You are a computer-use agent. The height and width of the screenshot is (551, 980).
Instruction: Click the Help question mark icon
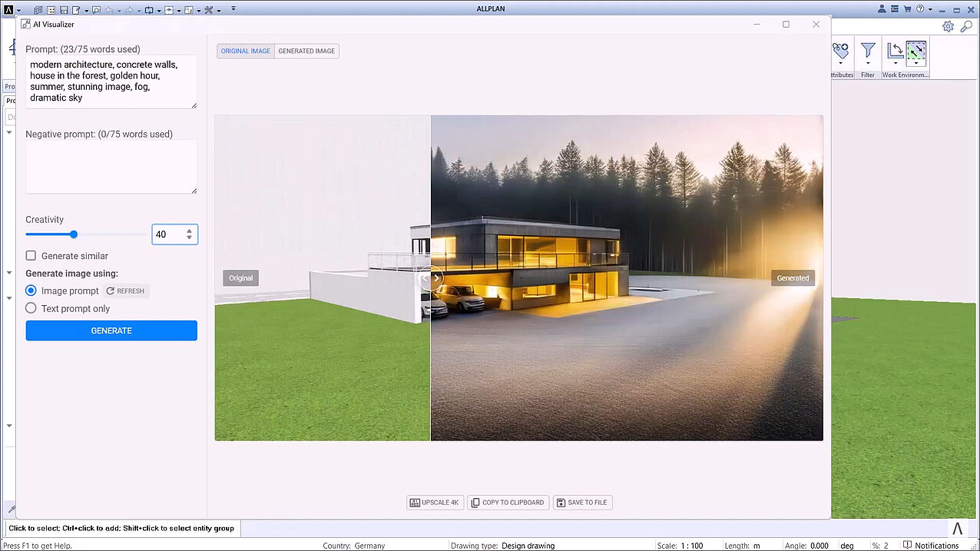point(920,9)
